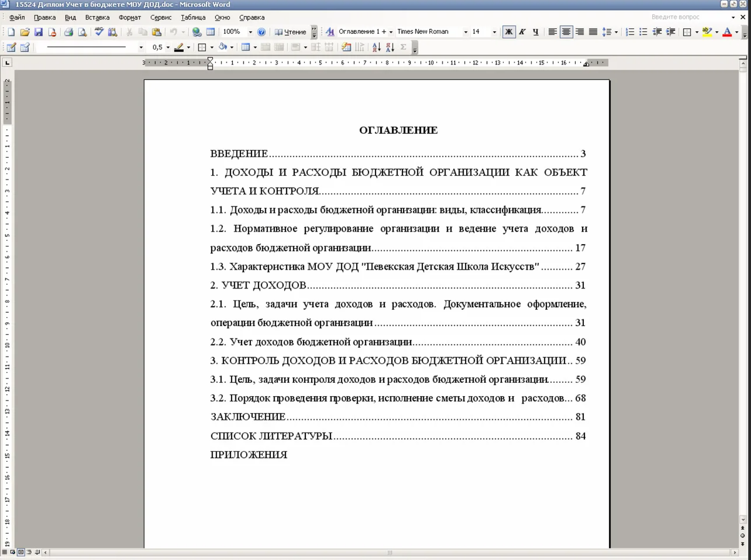
Task: Sort descending (Я-А) icon
Action: pos(390,47)
